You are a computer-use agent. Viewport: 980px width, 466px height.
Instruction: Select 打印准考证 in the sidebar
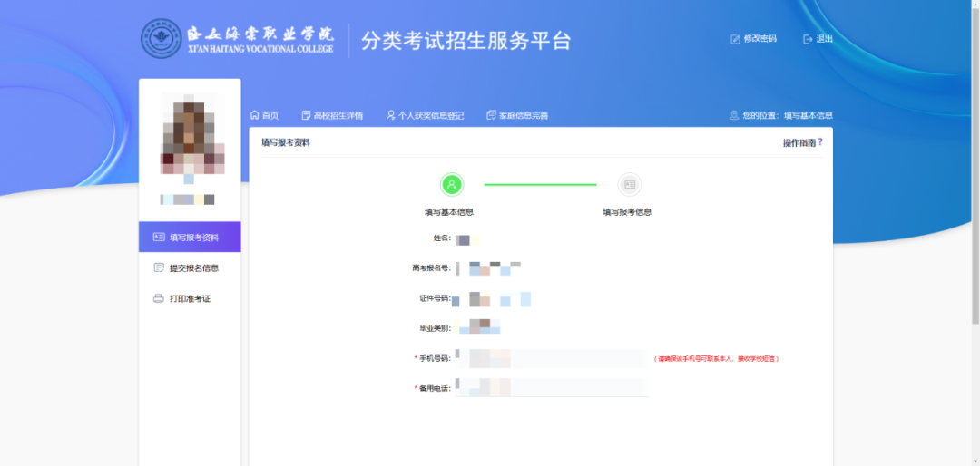(190, 298)
